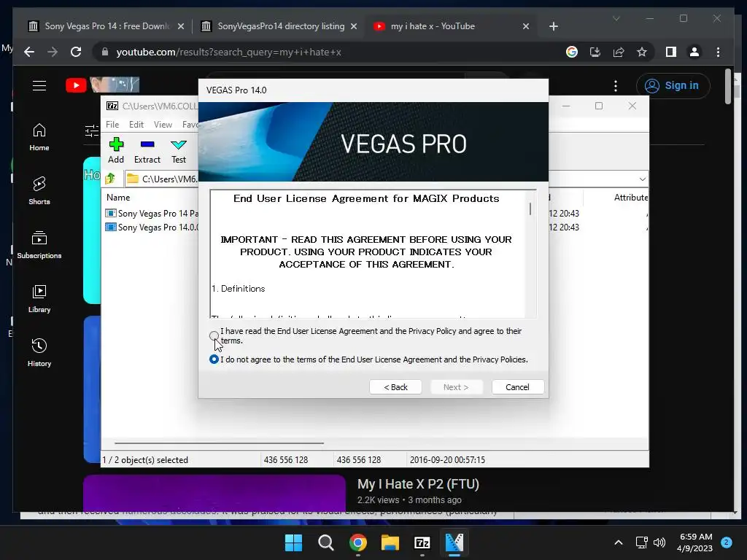Switch to SonyVegasPro14 directory listing tab
747x560 pixels.
(x=281, y=26)
